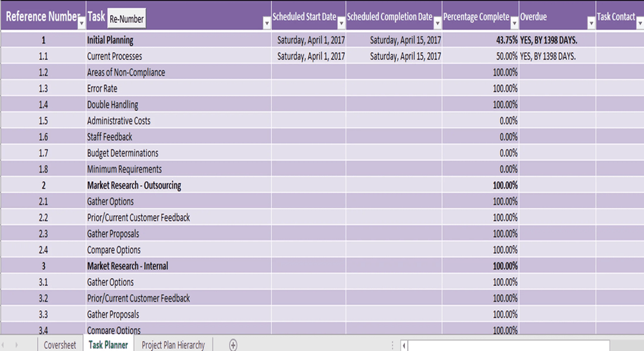This screenshot has width=644, height=351.
Task: Open the Scheduled Start Date filter dropdown
Action: tap(341, 24)
